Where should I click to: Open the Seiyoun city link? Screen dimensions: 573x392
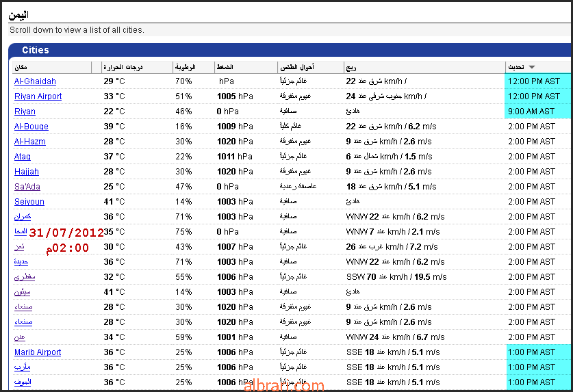coord(29,201)
